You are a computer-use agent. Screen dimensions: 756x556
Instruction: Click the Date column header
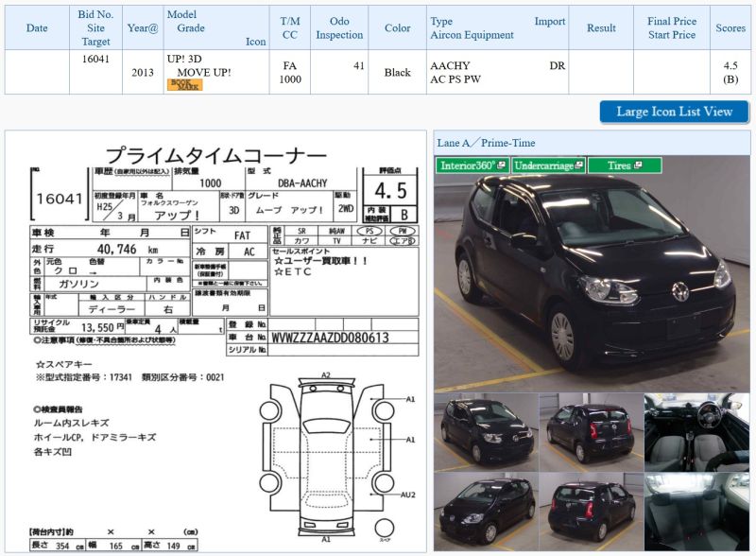click(37, 28)
